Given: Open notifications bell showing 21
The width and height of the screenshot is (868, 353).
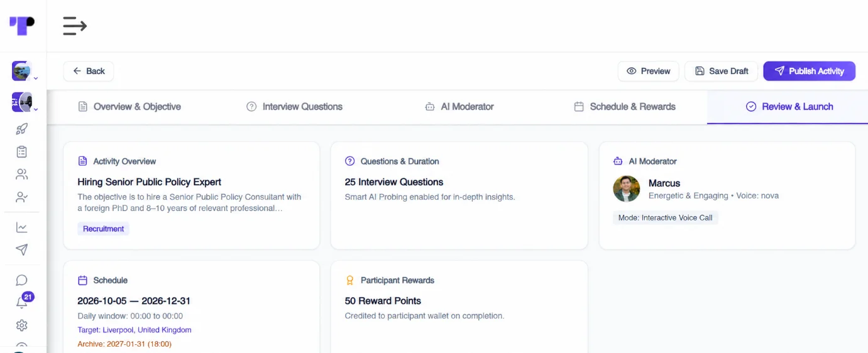Looking at the screenshot, I should pyautogui.click(x=23, y=301).
